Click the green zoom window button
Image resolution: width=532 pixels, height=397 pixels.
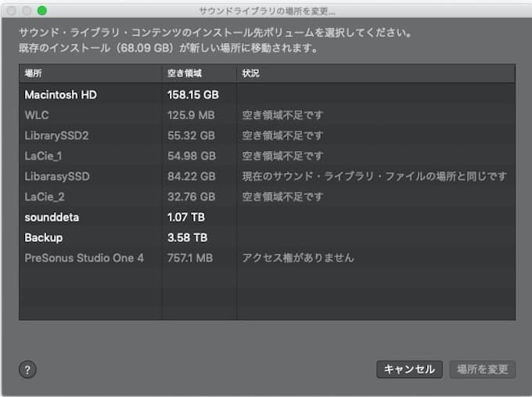(42, 10)
